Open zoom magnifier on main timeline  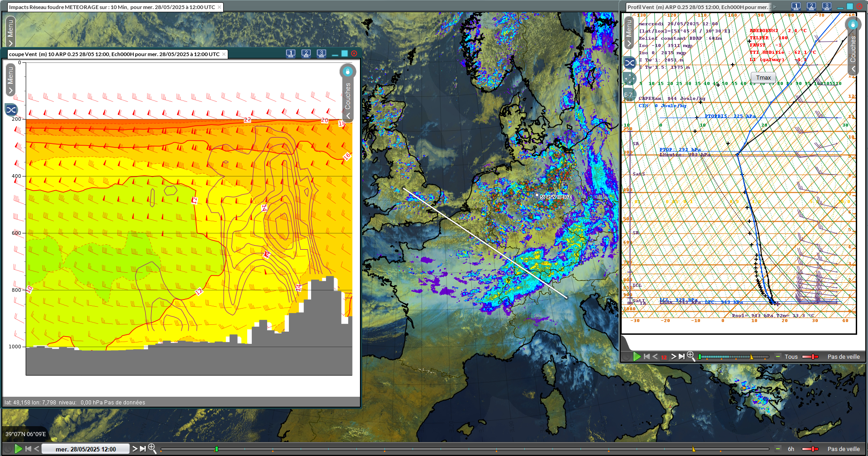pyautogui.click(x=152, y=448)
